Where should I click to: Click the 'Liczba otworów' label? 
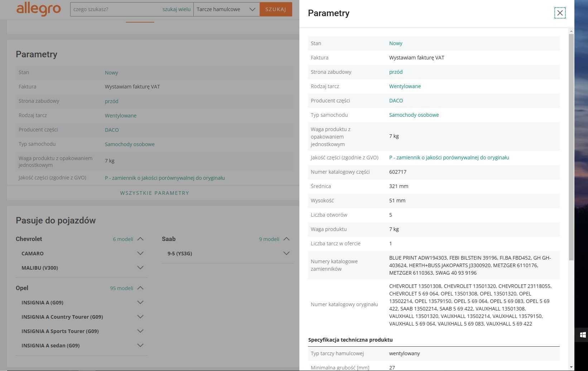pyautogui.click(x=329, y=215)
